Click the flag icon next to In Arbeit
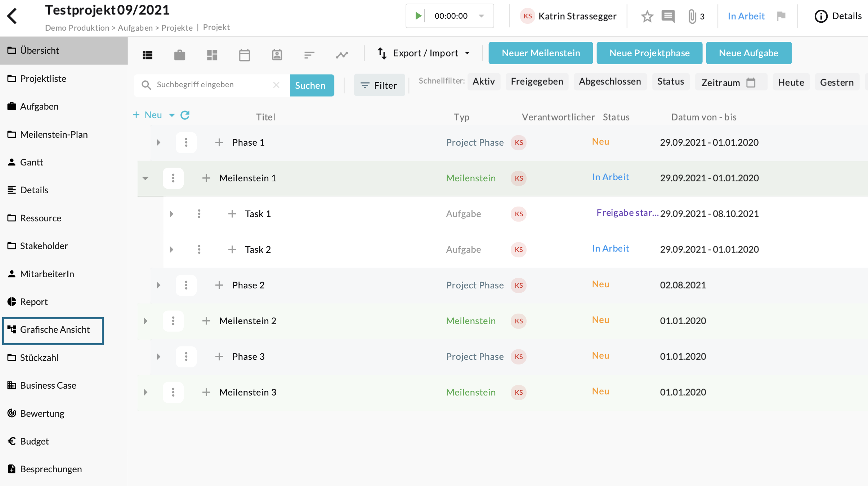The height and width of the screenshot is (486, 868). pyautogui.click(x=781, y=16)
